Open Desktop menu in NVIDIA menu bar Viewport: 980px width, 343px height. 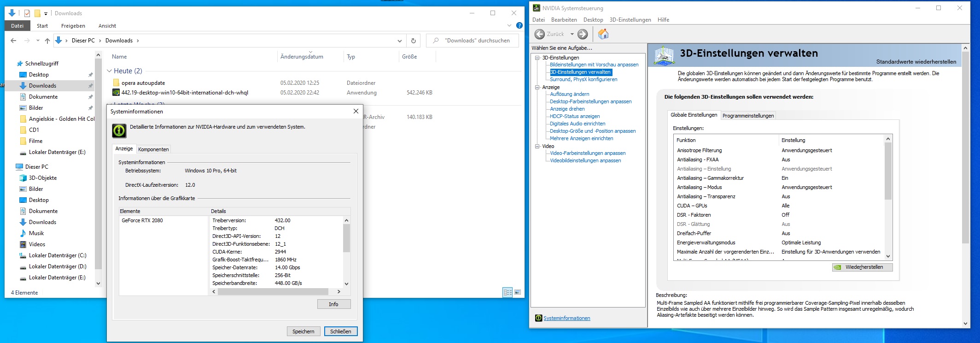pyautogui.click(x=593, y=20)
